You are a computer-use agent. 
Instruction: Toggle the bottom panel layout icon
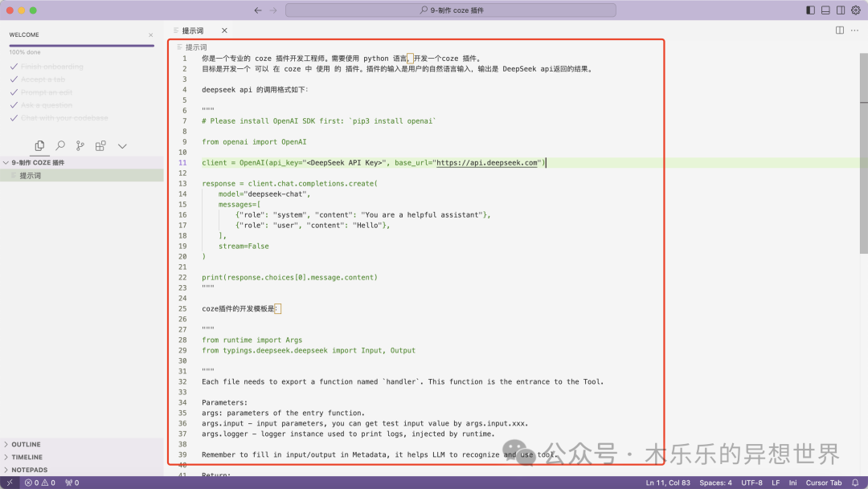(x=825, y=10)
